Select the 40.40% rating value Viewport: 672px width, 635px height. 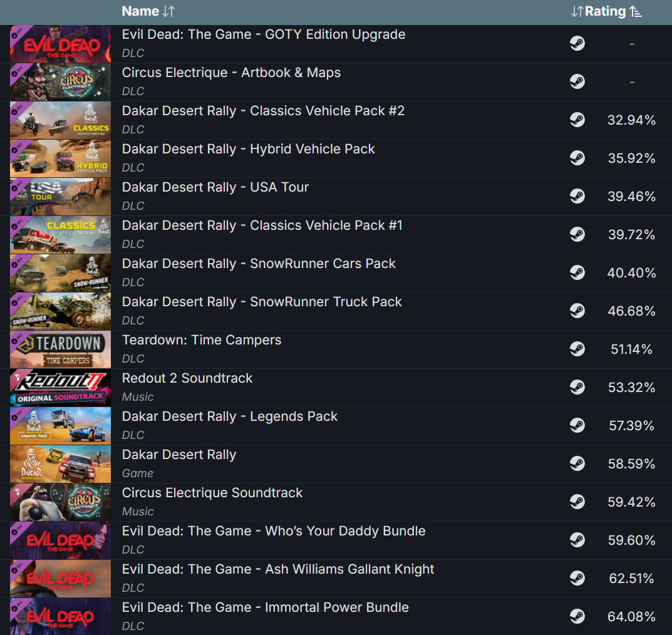631,272
